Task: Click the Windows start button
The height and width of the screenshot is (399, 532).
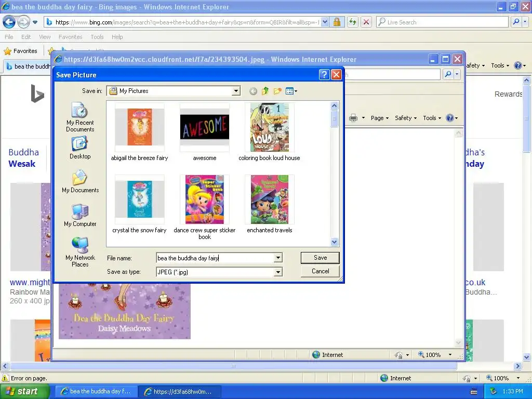Action: click(24, 391)
